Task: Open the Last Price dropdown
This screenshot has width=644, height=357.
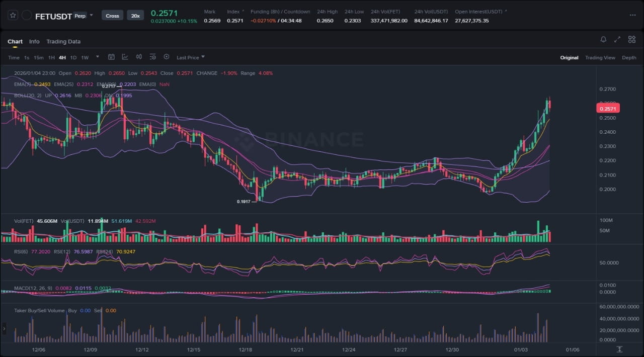Action: (x=191, y=57)
